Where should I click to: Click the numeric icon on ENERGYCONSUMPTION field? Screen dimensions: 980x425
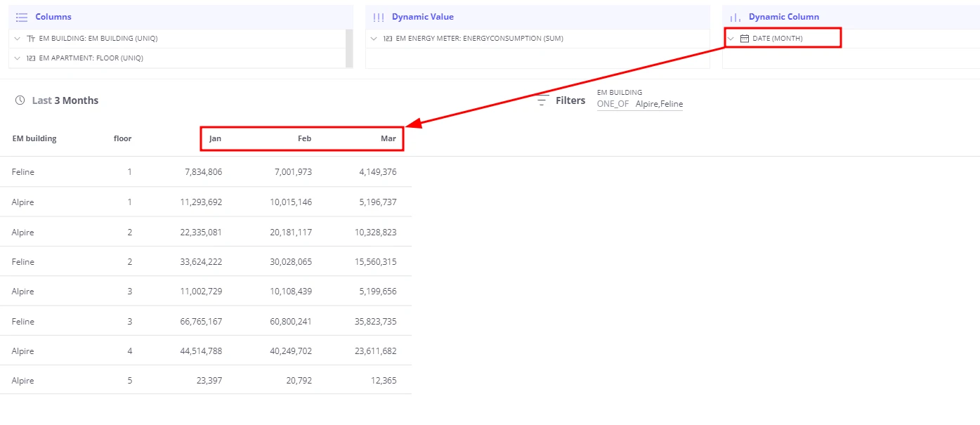click(388, 39)
